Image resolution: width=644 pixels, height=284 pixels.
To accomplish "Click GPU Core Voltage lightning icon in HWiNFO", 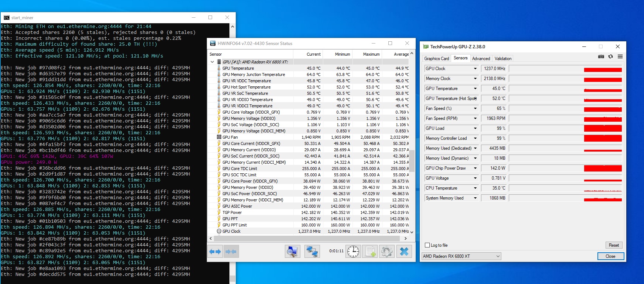I will click(x=219, y=112).
